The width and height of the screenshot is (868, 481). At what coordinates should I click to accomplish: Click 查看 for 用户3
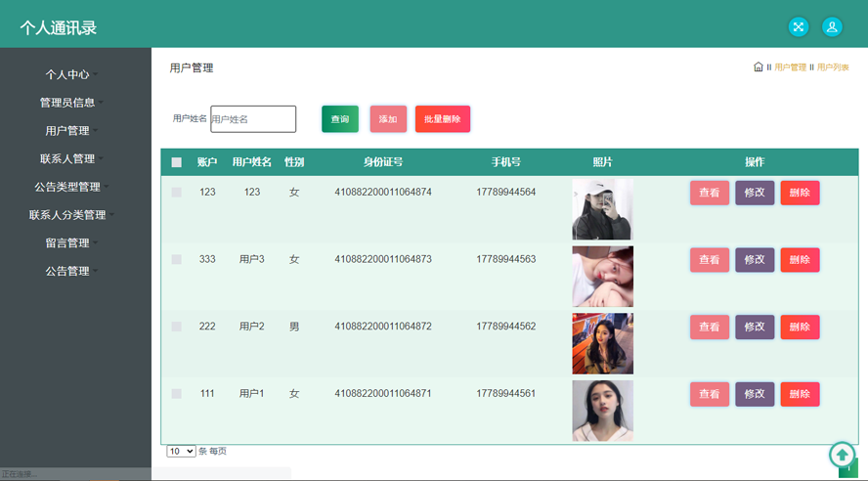(x=709, y=260)
